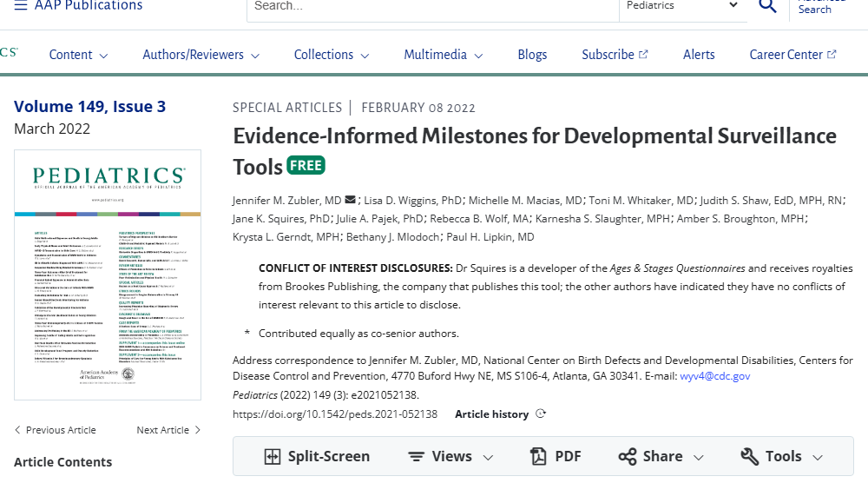Click author name Krysta L. Gerndt, MPH
Image resolution: width=868 pixels, height=483 pixels.
tap(286, 237)
